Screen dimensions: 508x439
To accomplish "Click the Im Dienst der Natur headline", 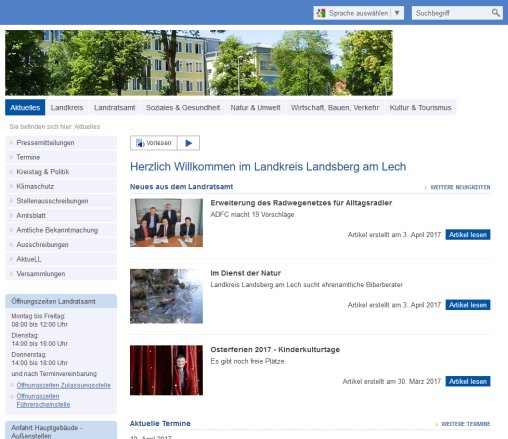I will (245, 273).
